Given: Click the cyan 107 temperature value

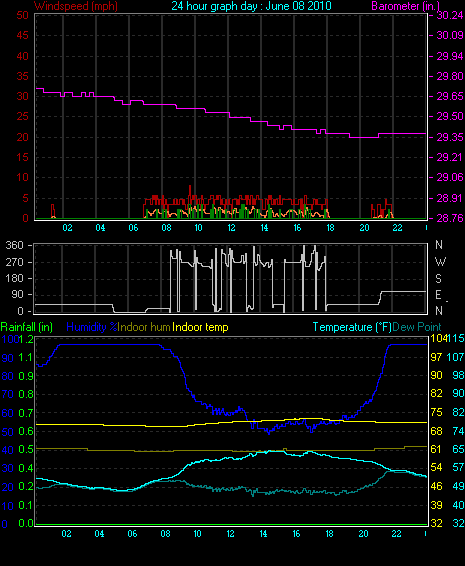Looking at the screenshot, I should tap(455, 357).
